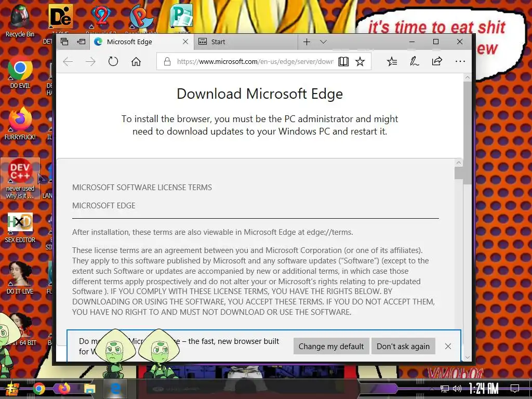Open Edge Settings and more menu
This screenshot has width=532, height=399.
click(460, 61)
